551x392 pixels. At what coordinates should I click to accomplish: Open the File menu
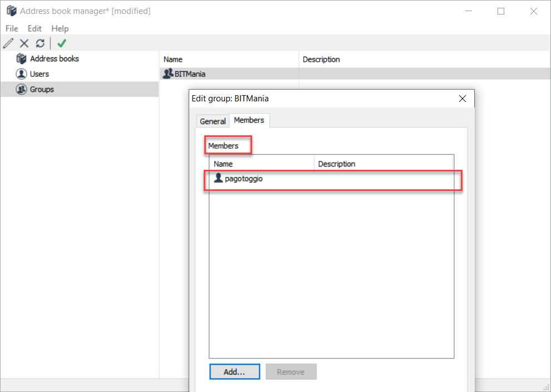point(12,28)
